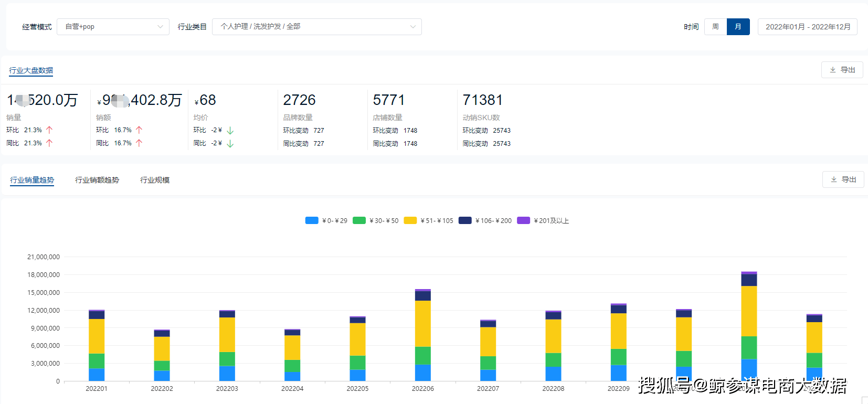Screen dimensions: 868x404
Task: Click the ¥68 均价 value
Action: 205,100
